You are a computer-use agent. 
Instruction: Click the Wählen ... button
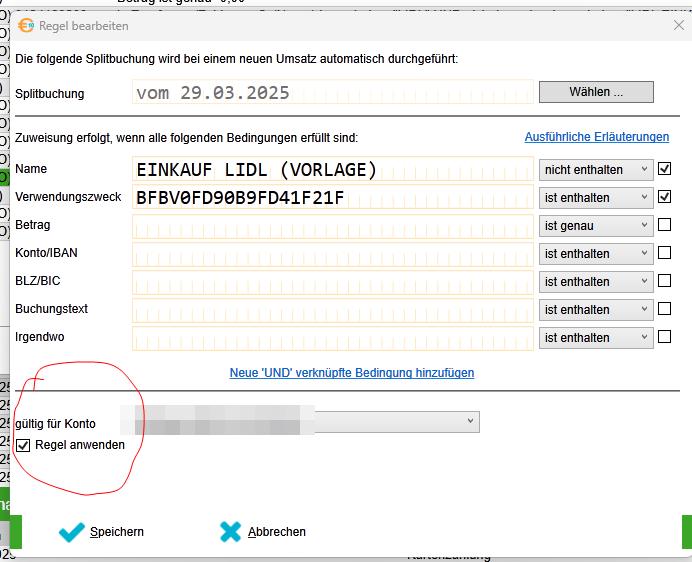(x=596, y=92)
